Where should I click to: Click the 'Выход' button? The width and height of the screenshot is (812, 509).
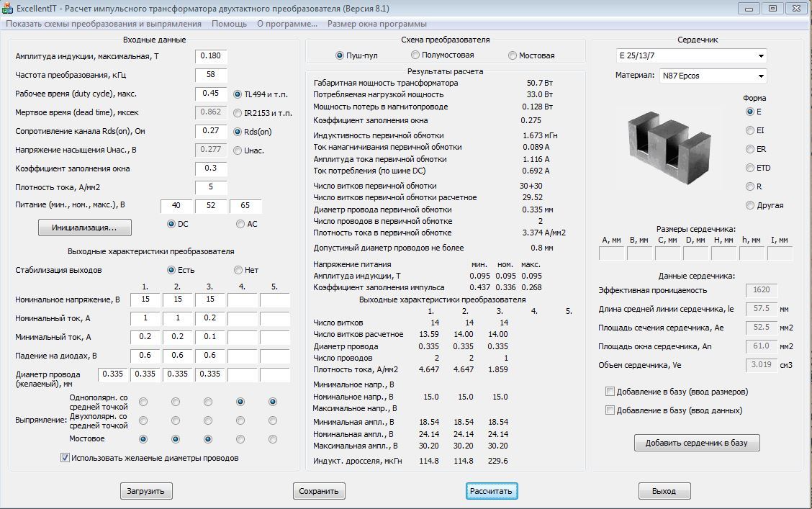[664, 491]
